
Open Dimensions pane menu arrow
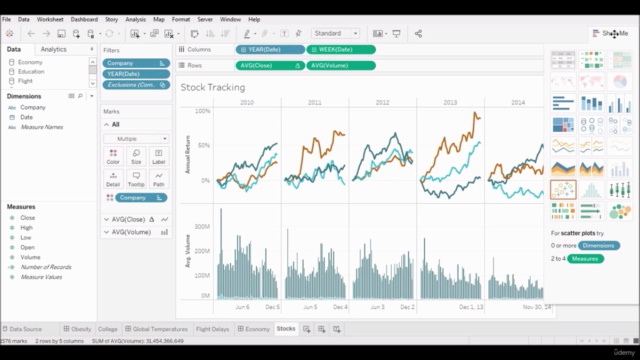click(91, 96)
